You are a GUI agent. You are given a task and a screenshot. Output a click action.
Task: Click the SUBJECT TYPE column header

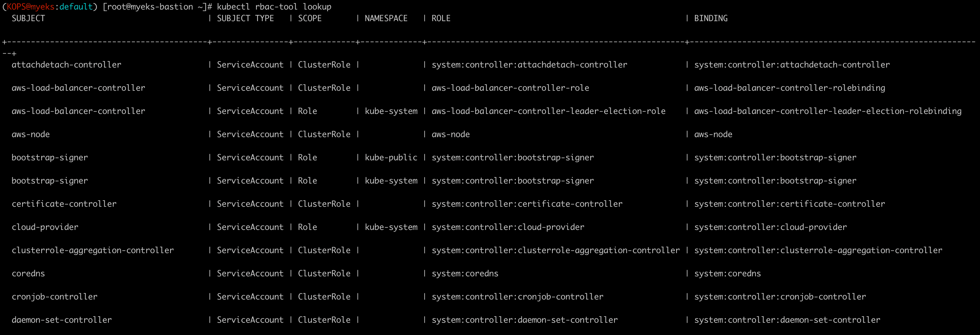coord(245,18)
